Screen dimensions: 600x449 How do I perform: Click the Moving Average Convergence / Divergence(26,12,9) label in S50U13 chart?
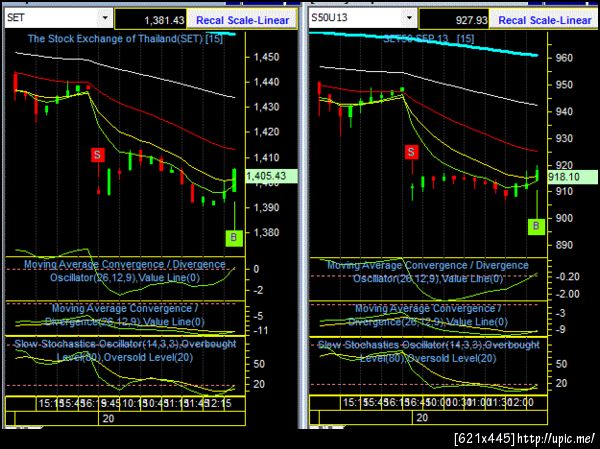428,315
